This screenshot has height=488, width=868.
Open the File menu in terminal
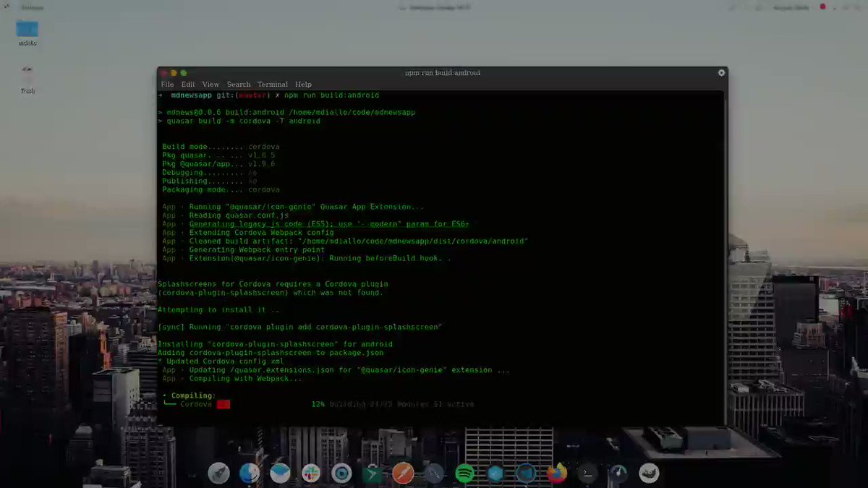[x=167, y=85]
